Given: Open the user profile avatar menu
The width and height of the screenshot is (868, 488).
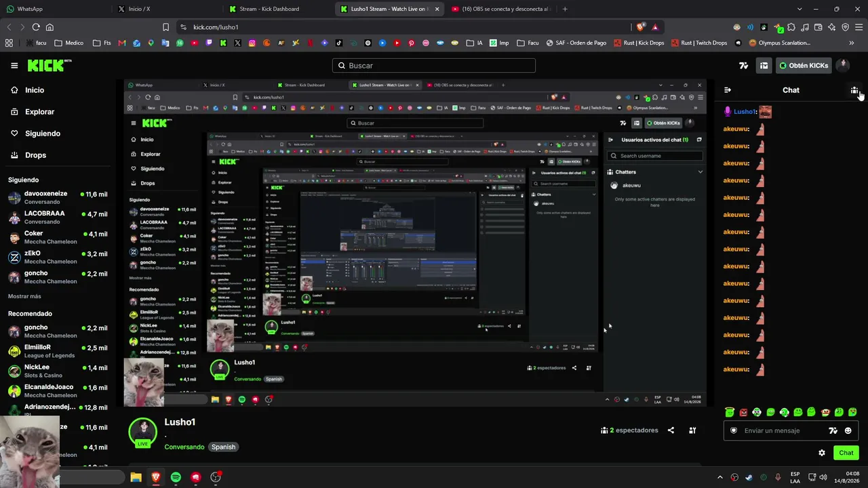Looking at the screenshot, I should click(843, 65).
